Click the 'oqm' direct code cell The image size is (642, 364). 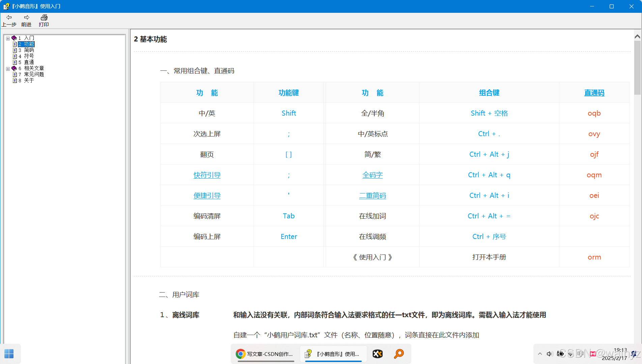click(x=594, y=175)
